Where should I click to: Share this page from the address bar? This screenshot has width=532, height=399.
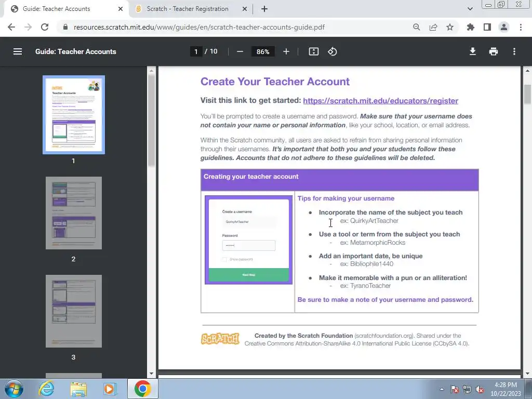click(x=433, y=27)
